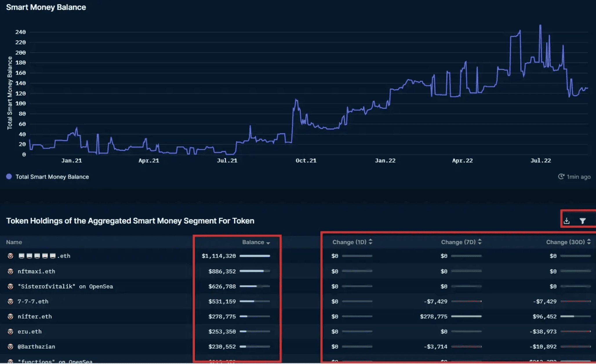
Task: Click nifter.eth 7D change value $278,775
Action: point(433,316)
